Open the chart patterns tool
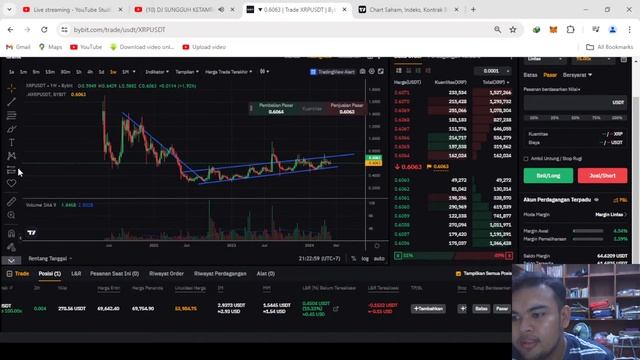This screenshot has height=360, width=640. pyautogui.click(x=11, y=156)
